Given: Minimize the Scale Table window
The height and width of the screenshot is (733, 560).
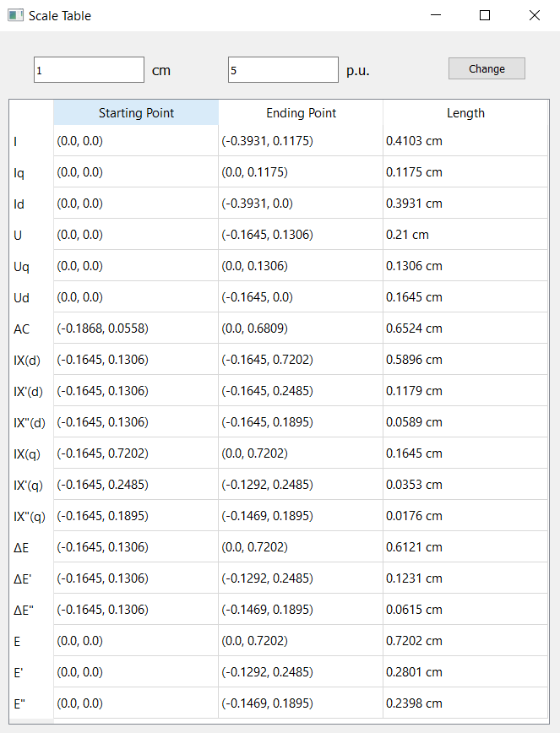Looking at the screenshot, I should (x=436, y=15).
